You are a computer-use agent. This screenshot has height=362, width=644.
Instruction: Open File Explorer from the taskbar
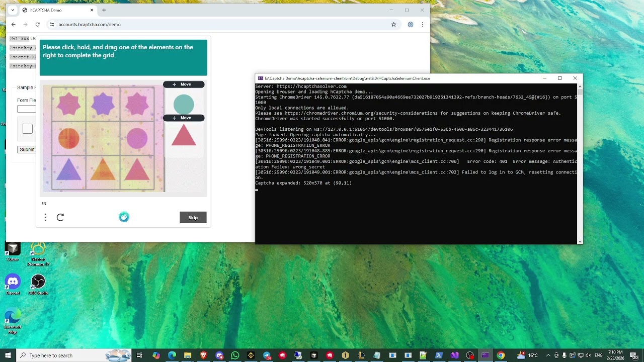[188, 355]
